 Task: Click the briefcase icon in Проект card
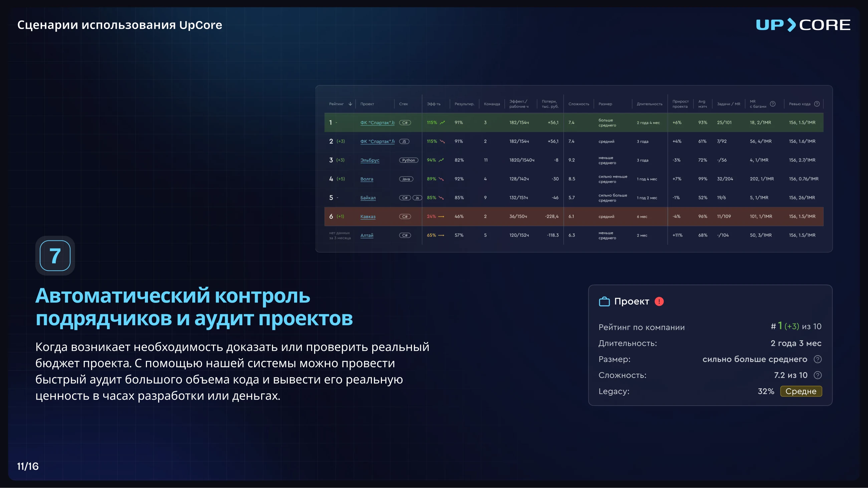[x=604, y=302]
